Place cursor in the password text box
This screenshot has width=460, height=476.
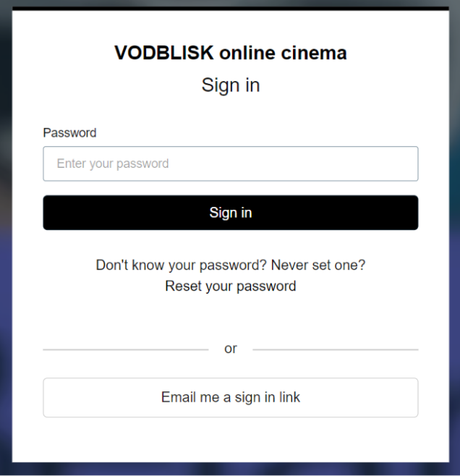230,163
